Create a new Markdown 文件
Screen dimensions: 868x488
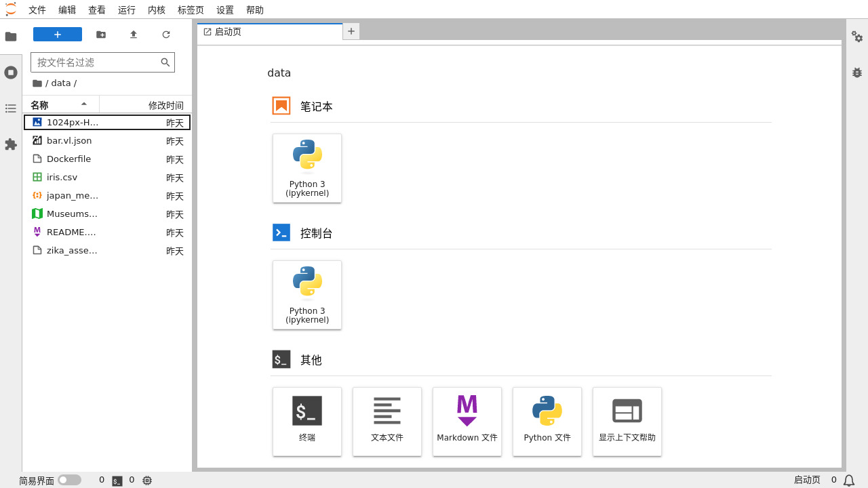tap(467, 422)
